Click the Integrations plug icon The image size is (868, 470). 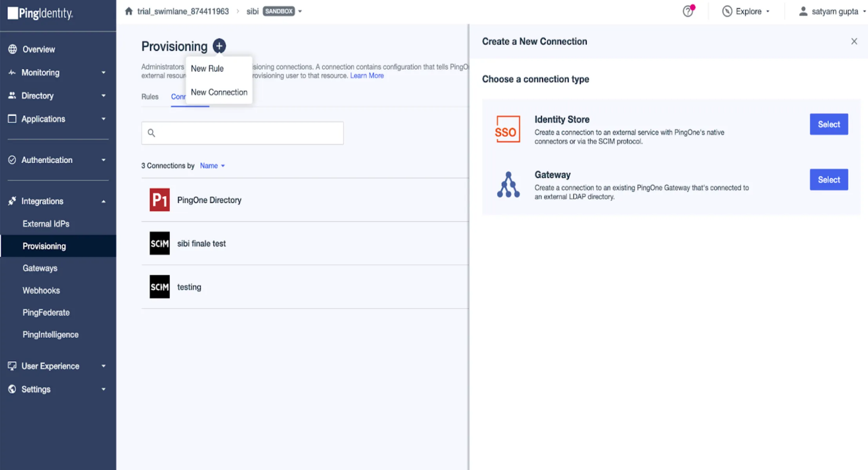[12, 201]
